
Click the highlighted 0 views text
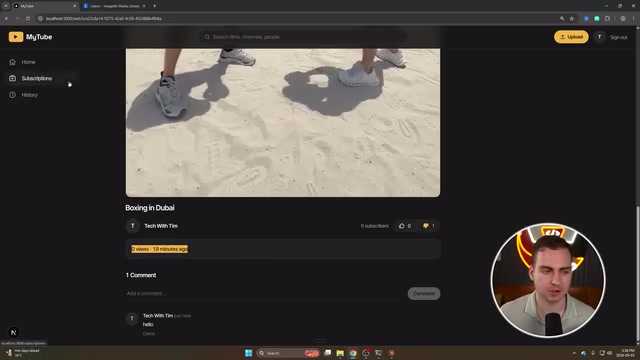coord(160,249)
